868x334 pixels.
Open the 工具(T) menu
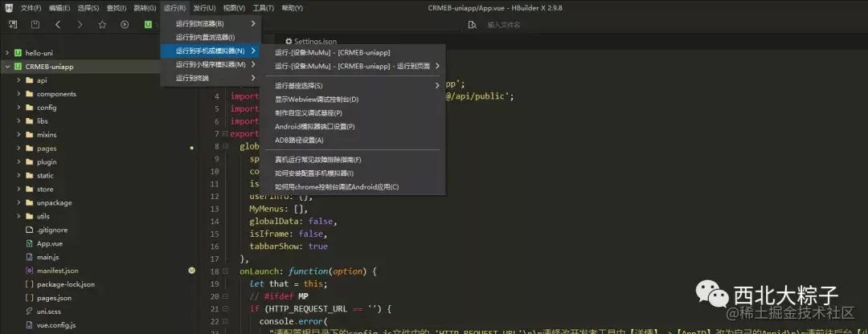coord(264,8)
